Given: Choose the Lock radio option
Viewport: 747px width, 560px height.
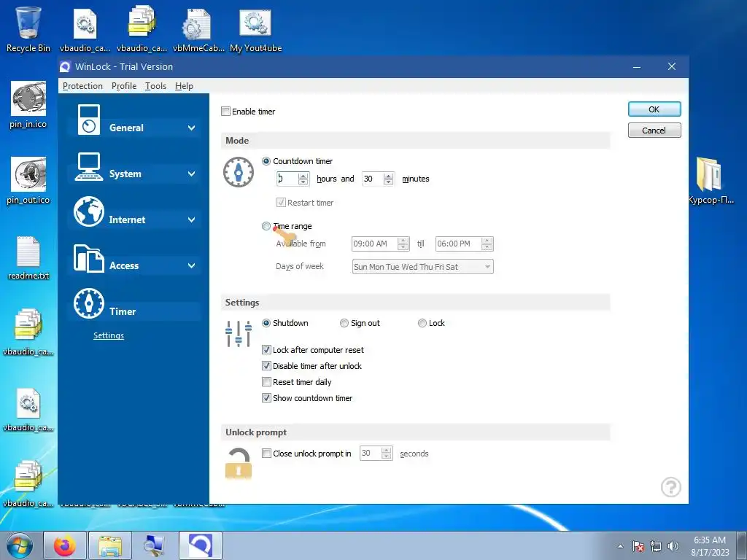Looking at the screenshot, I should pyautogui.click(x=422, y=323).
